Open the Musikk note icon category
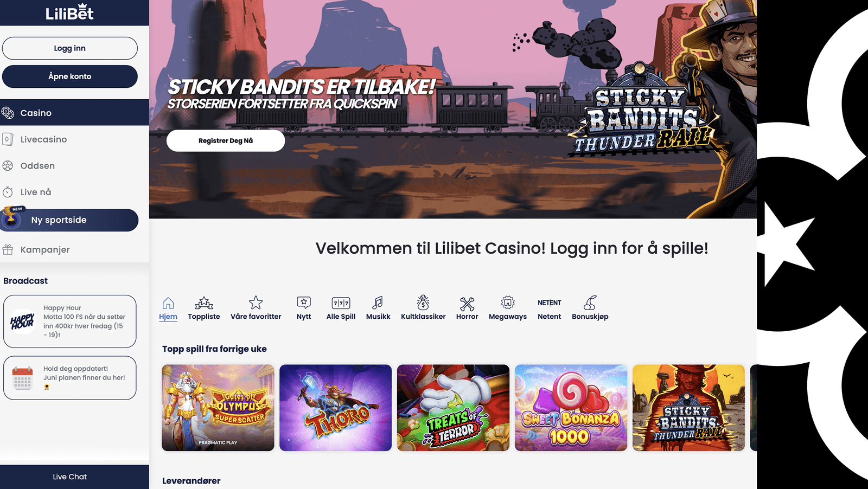 click(378, 303)
